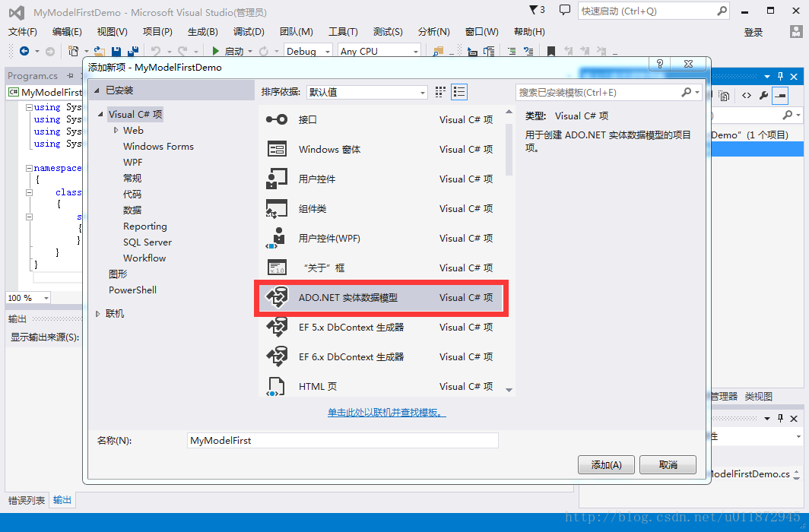Select EF 6.x DbContext 生成器 template
Viewport: 809px width, 532px height.
click(381, 356)
